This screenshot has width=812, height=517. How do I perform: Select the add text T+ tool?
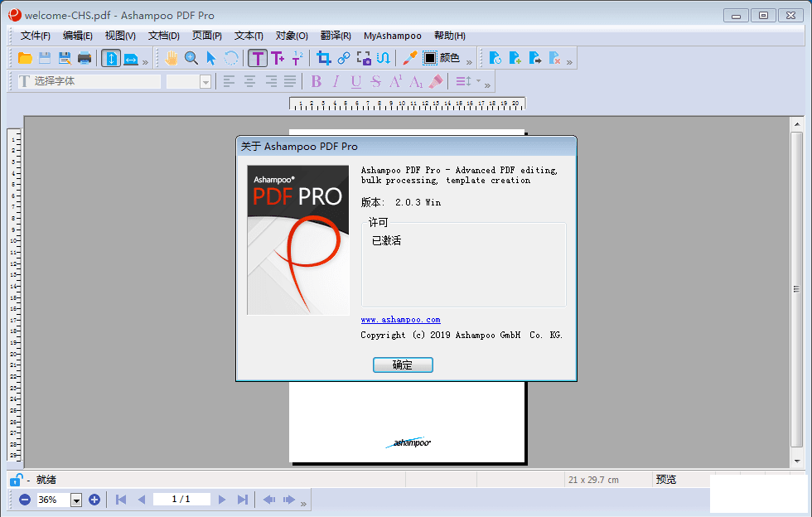tap(278, 58)
